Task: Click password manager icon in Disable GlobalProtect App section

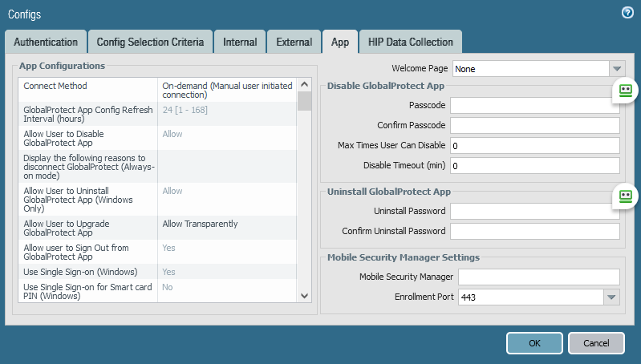Action: pyautogui.click(x=625, y=91)
